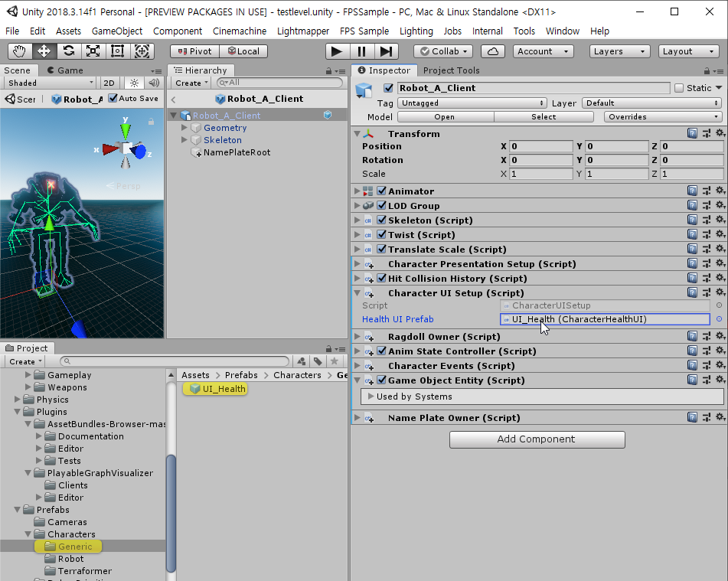728x581 pixels.
Task: Open Transform component help icon
Action: coord(692,134)
